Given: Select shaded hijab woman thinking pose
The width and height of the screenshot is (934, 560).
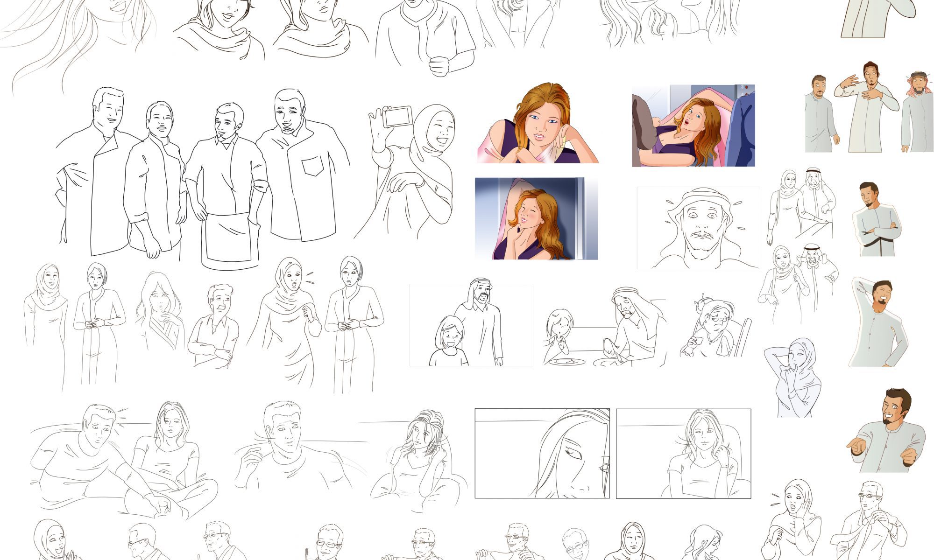Looking at the screenshot, I should pyautogui.click(x=794, y=377).
